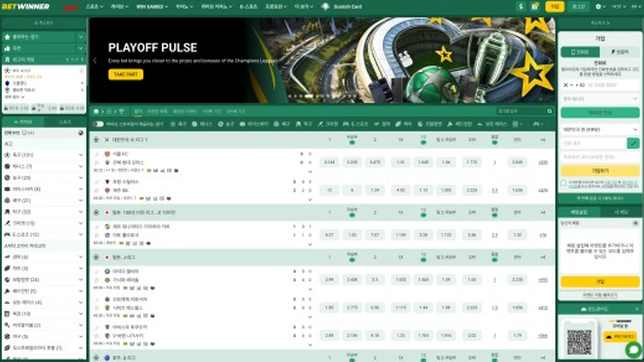Viewport: 644px width, 362px height.
Task: Click the green chat bubble icon
Action: (x=633, y=350)
